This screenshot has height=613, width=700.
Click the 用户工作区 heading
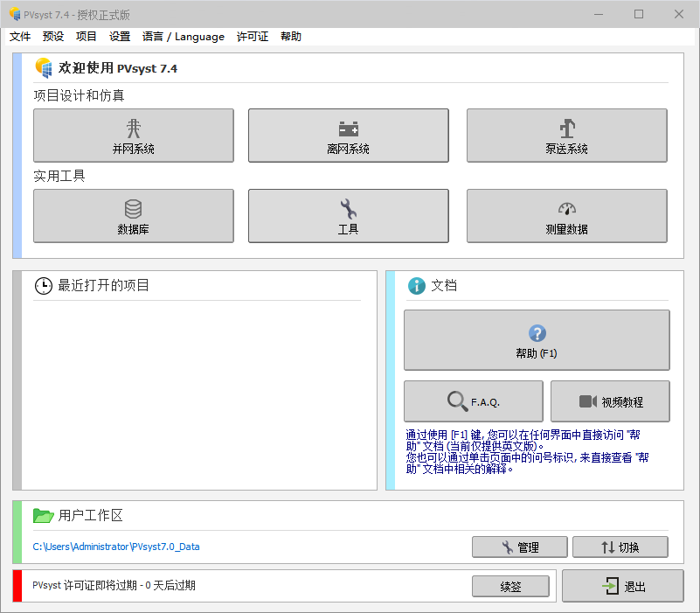(x=91, y=515)
